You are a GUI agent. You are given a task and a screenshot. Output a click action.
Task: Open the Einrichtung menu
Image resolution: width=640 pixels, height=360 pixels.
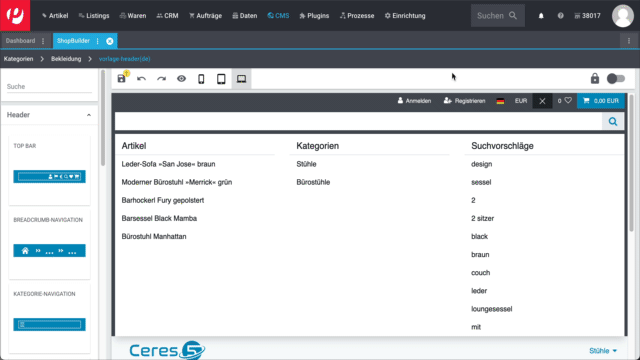[405, 16]
